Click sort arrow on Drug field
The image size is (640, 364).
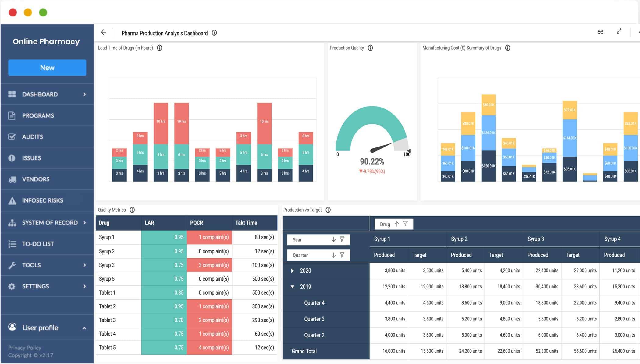tap(396, 224)
